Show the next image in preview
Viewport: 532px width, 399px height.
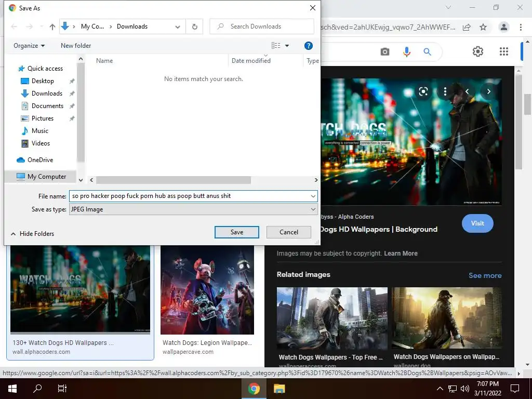tap(488, 91)
